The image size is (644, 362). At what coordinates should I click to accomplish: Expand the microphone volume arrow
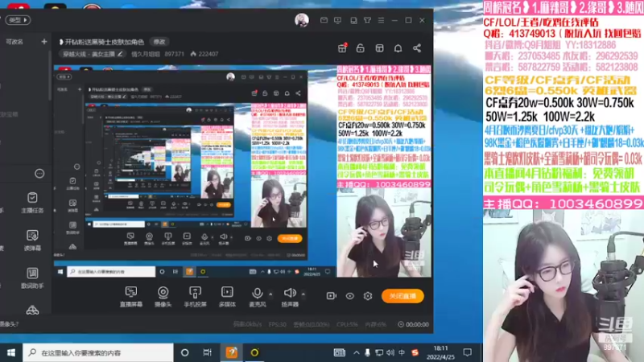(270, 294)
